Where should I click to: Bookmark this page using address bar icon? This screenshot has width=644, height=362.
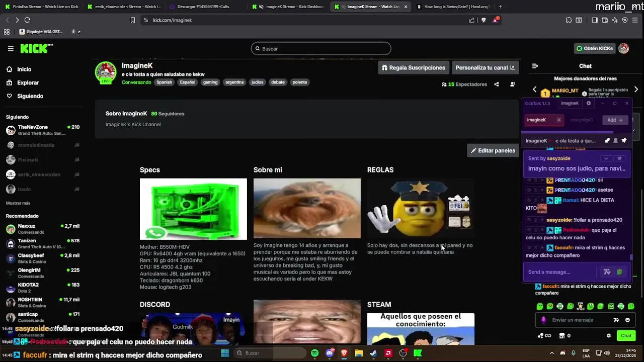[133, 20]
